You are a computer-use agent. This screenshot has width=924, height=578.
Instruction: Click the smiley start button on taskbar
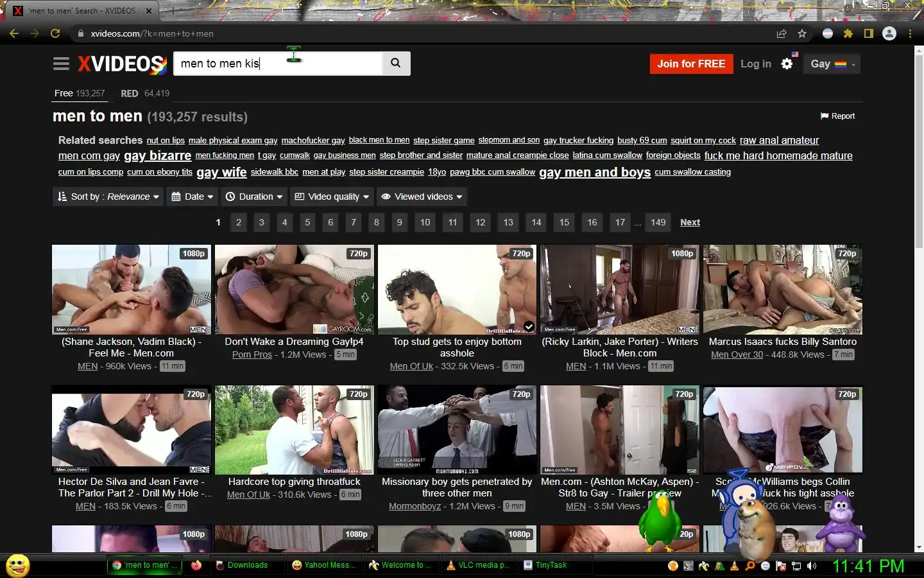17,565
